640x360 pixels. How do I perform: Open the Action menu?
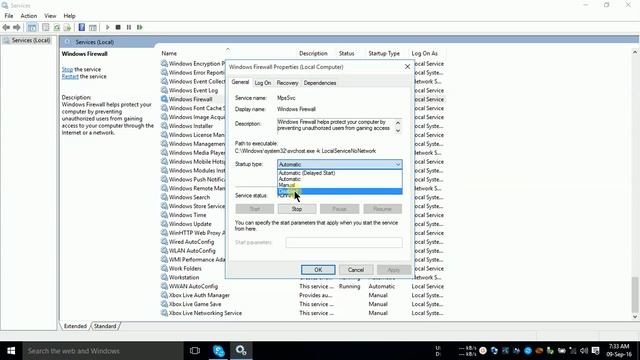tap(29, 16)
